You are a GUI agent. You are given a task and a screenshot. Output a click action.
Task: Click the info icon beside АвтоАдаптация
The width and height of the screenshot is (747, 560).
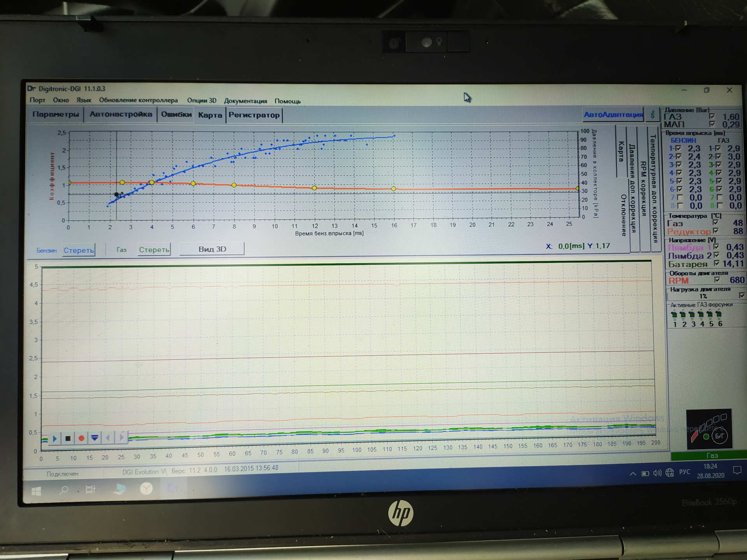click(652, 114)
